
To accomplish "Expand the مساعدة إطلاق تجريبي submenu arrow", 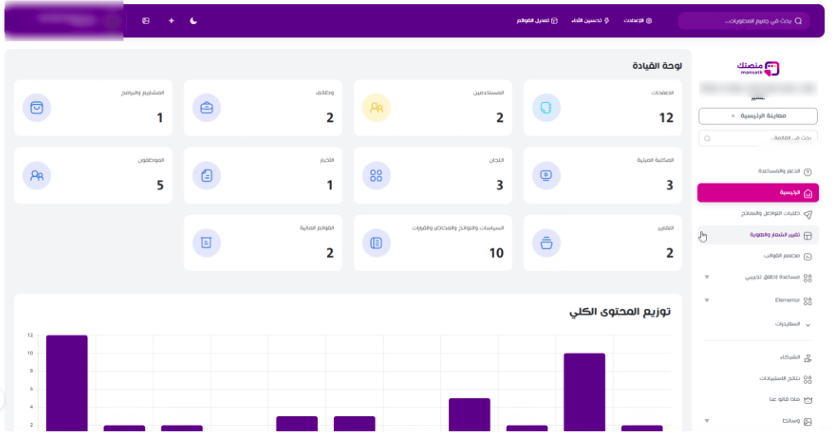I will pos(707,277).
